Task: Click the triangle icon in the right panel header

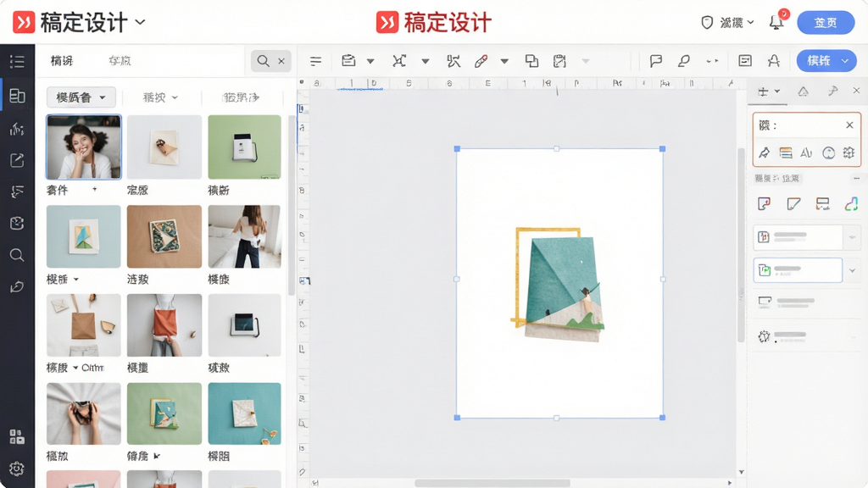Action: (x=804, y=91)
